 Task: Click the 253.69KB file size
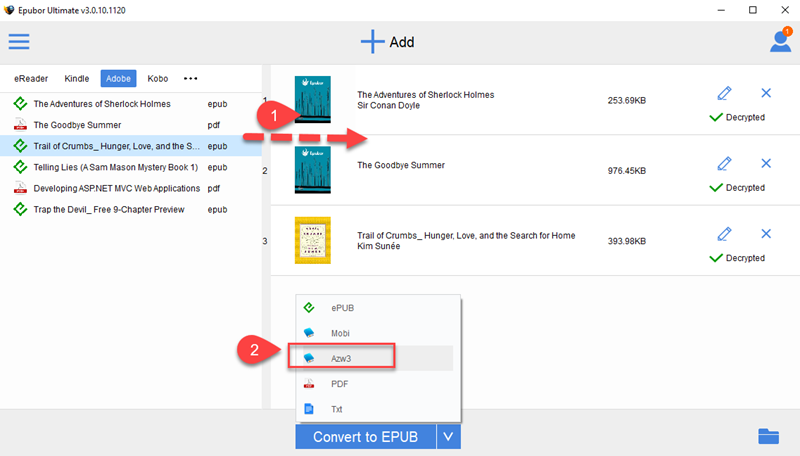627,100
